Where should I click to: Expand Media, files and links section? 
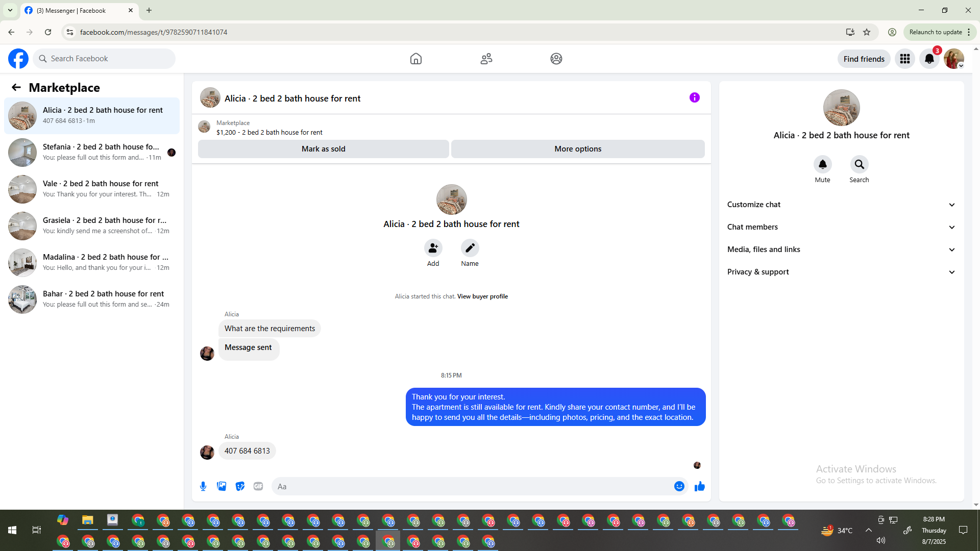[x=842, y=249]
